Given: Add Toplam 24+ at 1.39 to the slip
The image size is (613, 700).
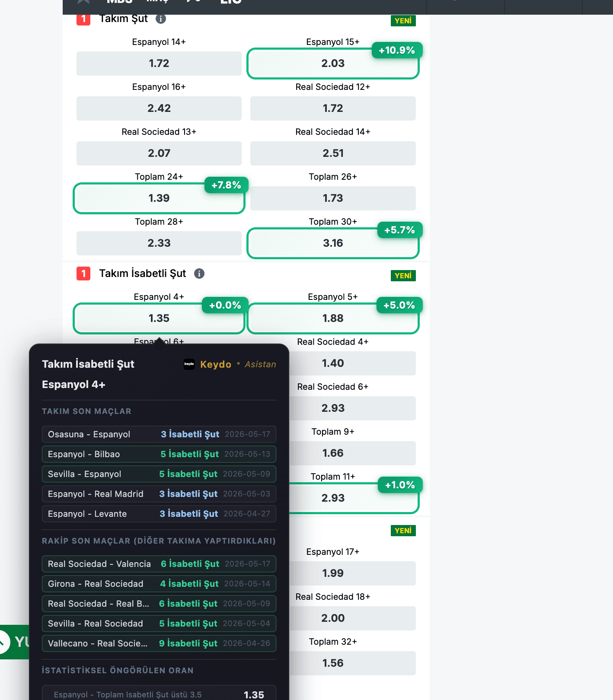Looking at the screenshot, I should coord(159,198).
